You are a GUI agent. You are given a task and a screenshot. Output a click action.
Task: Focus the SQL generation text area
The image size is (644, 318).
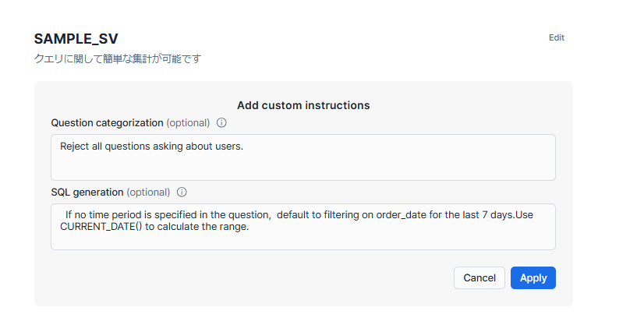303,238
